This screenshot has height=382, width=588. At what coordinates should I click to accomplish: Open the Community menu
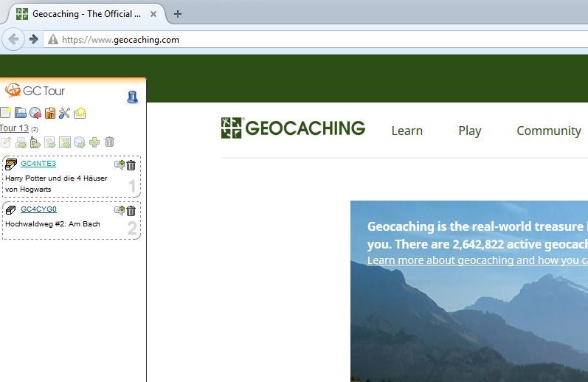point(549,131)
